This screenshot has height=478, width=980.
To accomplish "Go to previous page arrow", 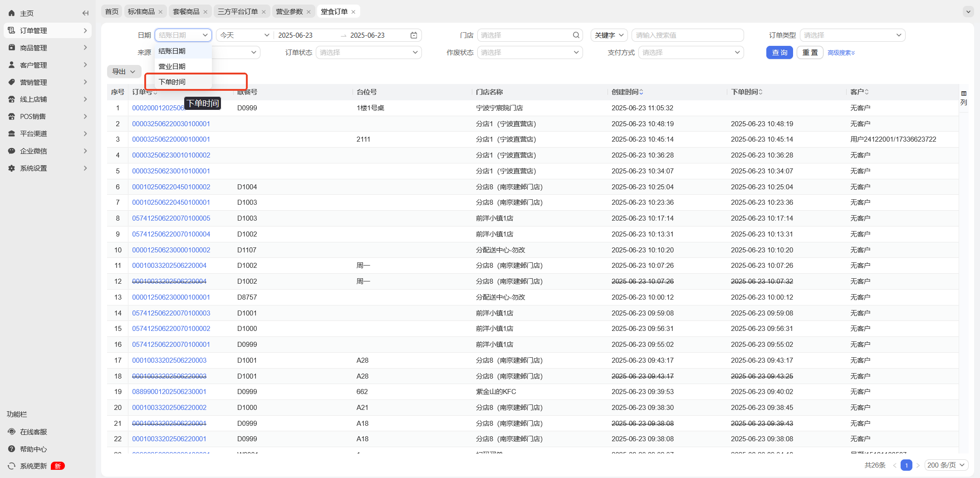I will point(895,465).
